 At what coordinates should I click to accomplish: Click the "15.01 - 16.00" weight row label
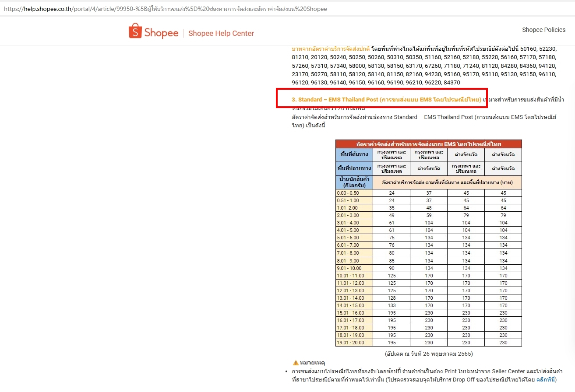(354, 313)
